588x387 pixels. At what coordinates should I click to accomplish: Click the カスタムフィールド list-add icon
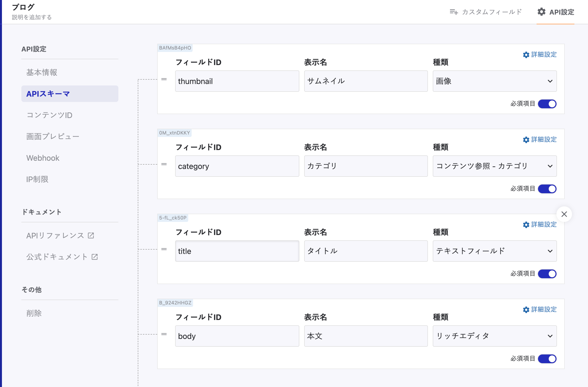tap(454, 12)
